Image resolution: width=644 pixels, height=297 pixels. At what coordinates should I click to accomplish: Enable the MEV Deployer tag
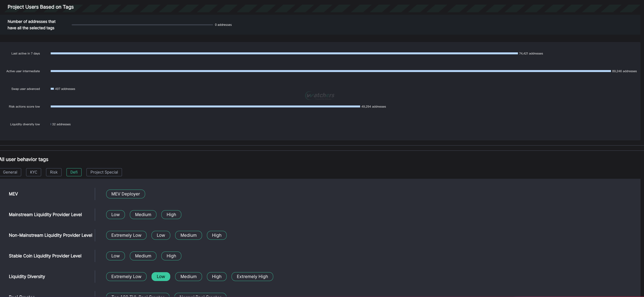[x=125, y=194]
